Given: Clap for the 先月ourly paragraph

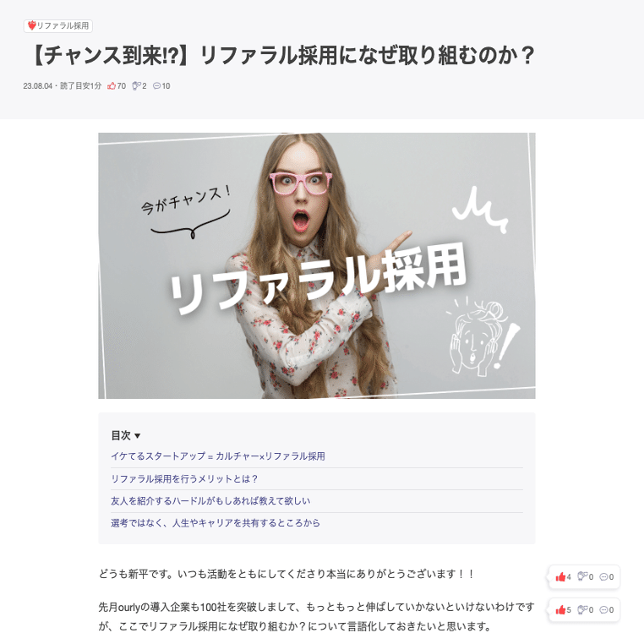Looking at the screenshot, I should point(582,609).
